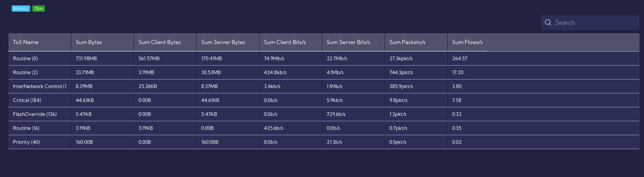
Task: Select the 15m time badge
Action: (39, 9)
